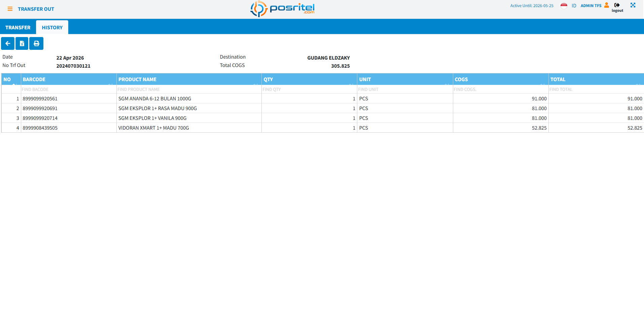The image size is (644, 334).
Task: Click VIDORAN XMART 1+ MADU 700G
Action: click(x=154, y=128)
